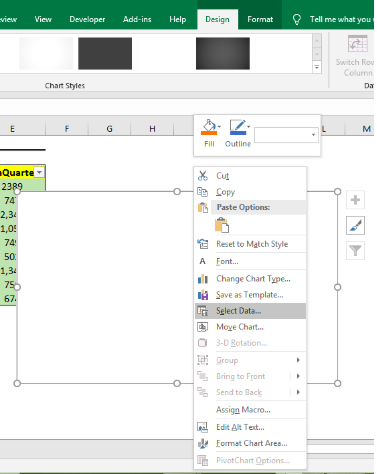Open the Developer ribbon tab
The width and height of the screenshot is (377, 474).
click(x=87, y=20)
